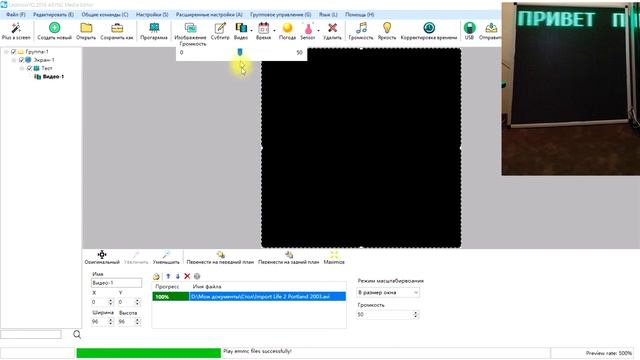Delete the selection with Удалить

click(332, 28)
